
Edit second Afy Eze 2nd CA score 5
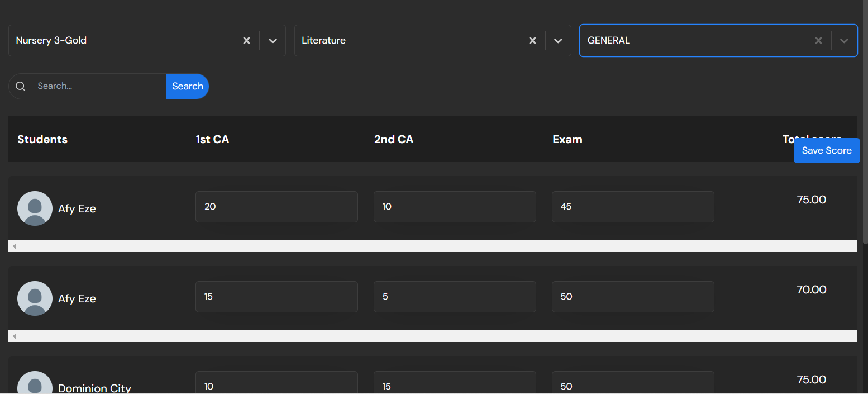pos(454,297)
